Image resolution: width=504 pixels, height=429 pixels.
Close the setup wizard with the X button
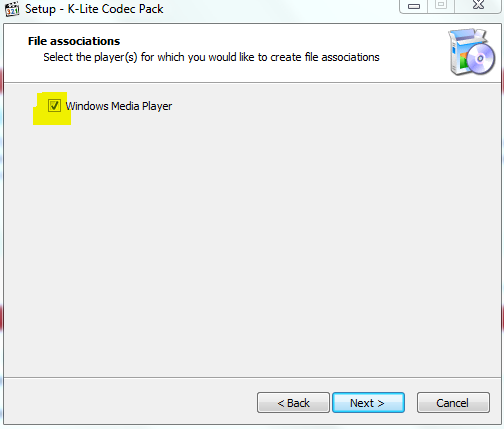(x=478, y=5)
